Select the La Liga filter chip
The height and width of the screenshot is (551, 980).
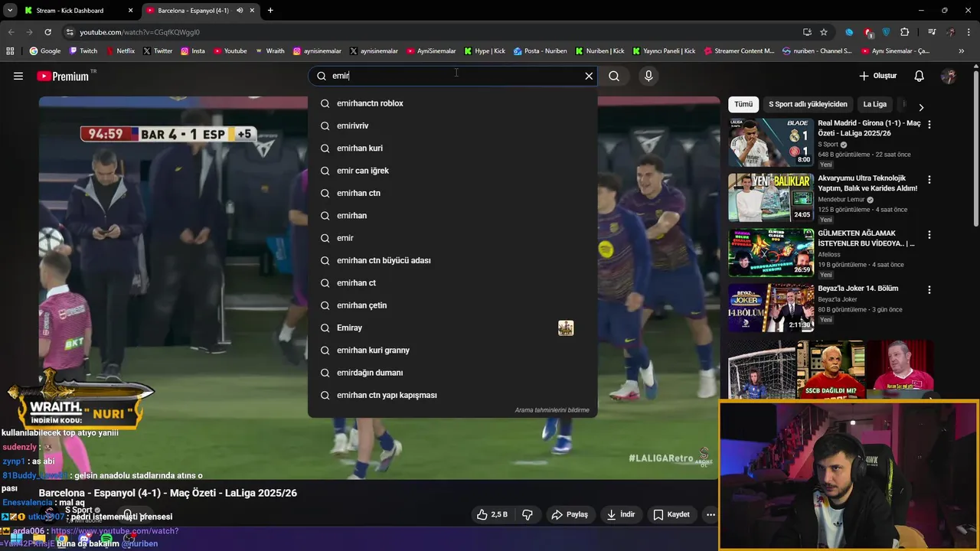click(x=874, y=104)
